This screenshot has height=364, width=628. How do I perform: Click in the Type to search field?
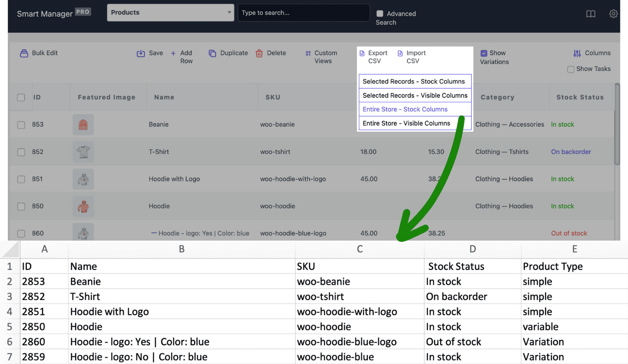pos(304,13)
